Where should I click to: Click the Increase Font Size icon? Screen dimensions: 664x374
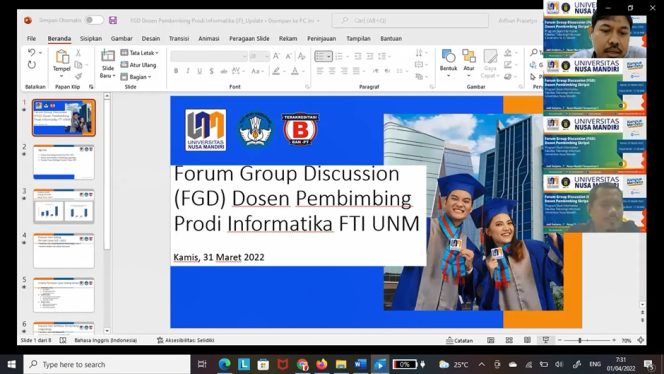[x=276, y=56]
